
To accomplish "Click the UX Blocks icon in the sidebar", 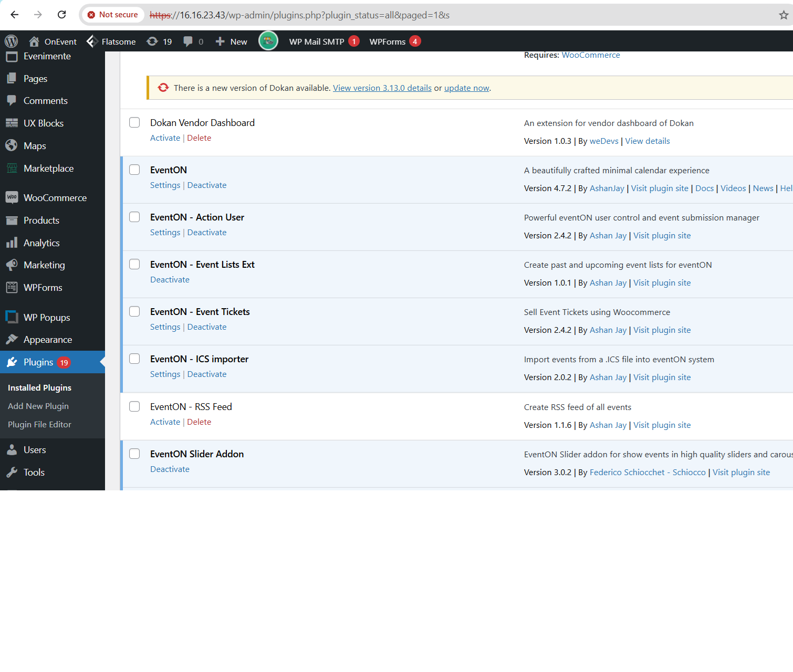I will click(x=12, y=123).
